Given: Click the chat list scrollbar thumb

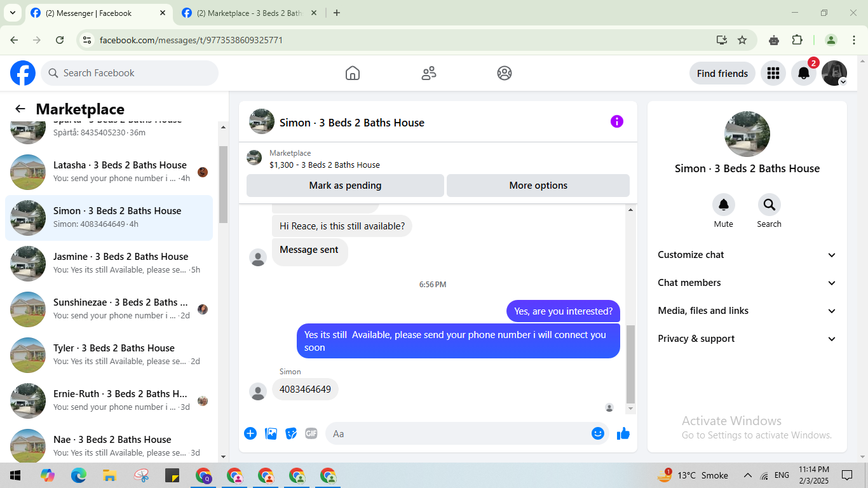Looking at the screenshot, I should pos(223,184).
